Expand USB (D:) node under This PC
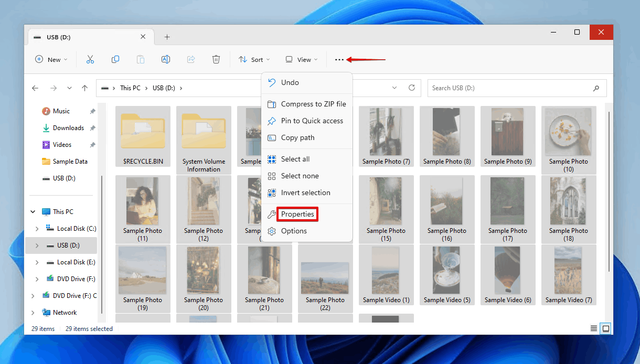 point(37,245)
